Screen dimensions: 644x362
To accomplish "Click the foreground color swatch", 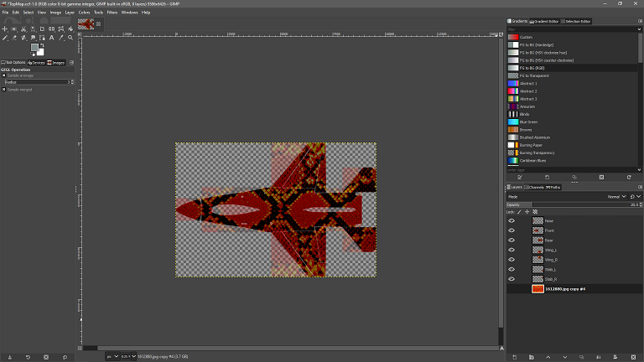I will point(34,47).
